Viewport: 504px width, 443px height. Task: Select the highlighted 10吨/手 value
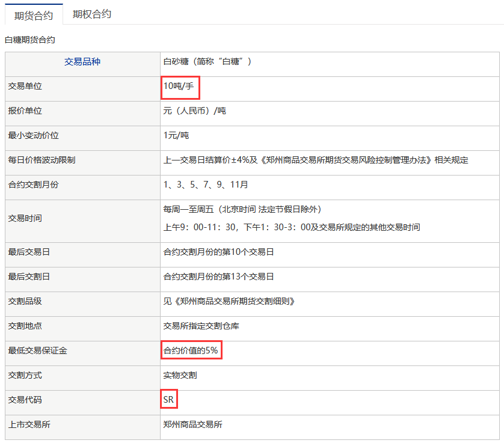[179, 87]
